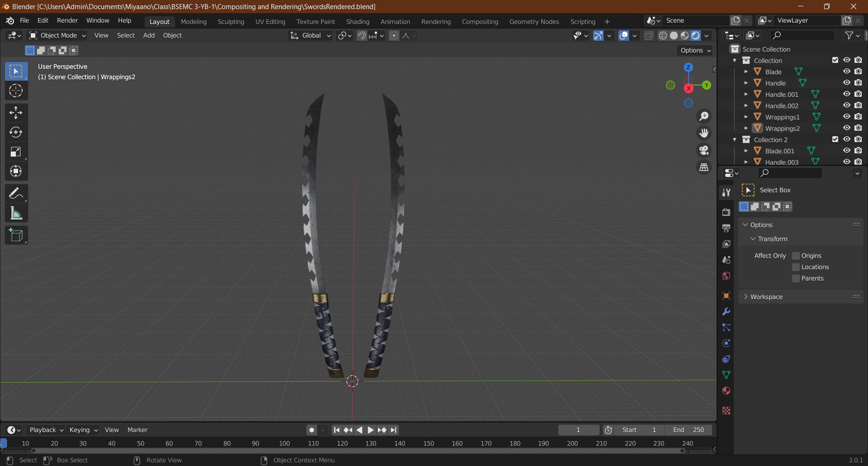Viewport: 868px width, 466px height.
Task: Select the Measure tool
Action: point(16,213)
